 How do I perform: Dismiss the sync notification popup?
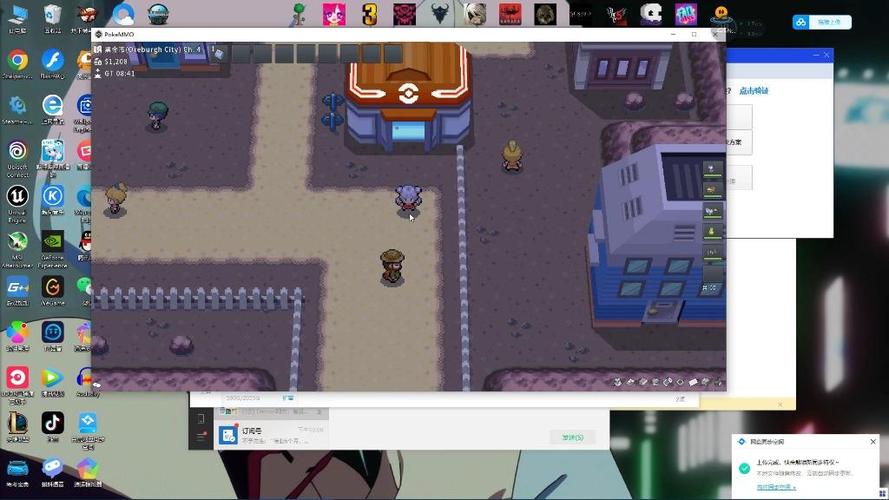(x=873, y=442)
